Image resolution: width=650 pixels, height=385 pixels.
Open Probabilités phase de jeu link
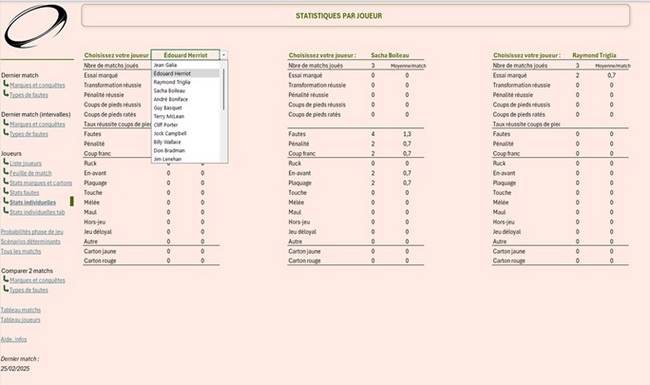pos(32,232)
